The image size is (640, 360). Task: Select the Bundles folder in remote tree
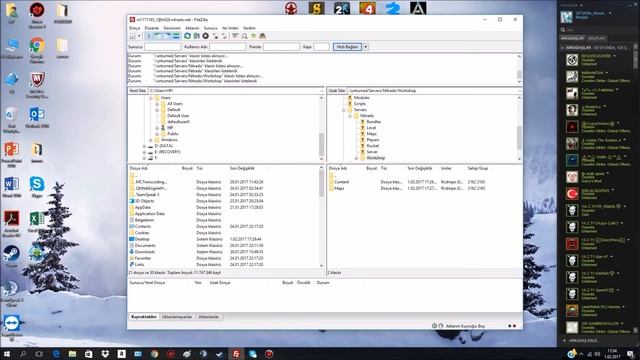[x=373, y=122]
